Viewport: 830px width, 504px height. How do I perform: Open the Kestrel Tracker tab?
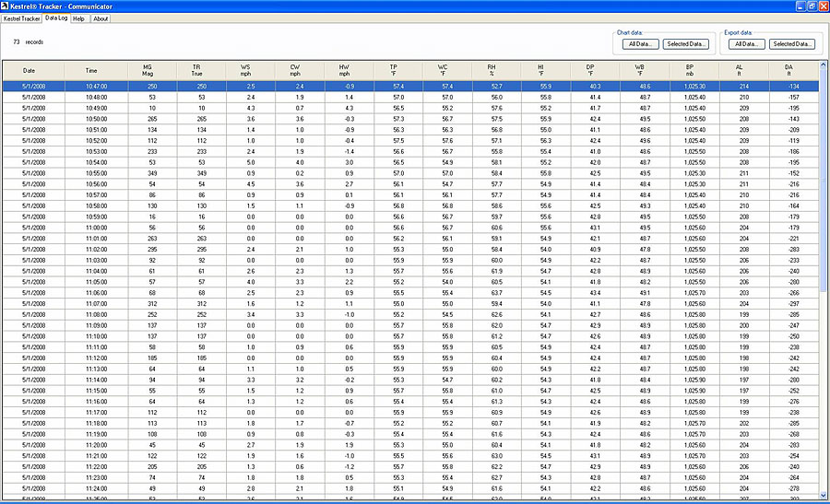(x=22, y=18)
